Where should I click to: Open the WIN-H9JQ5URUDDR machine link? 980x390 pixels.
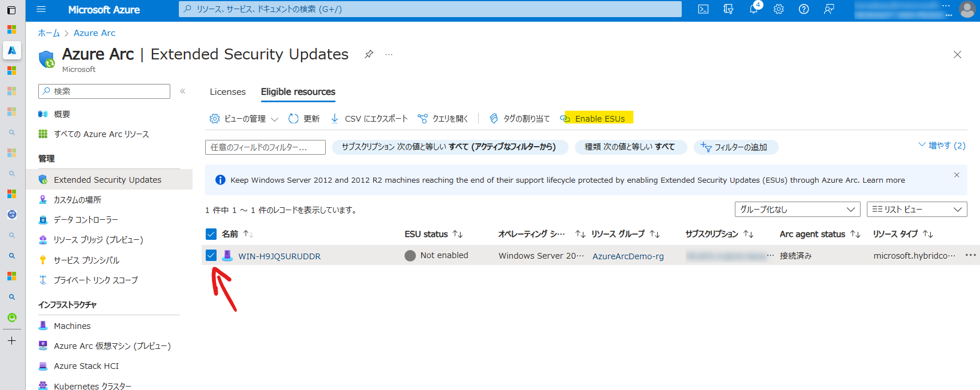tap(279, 256)
